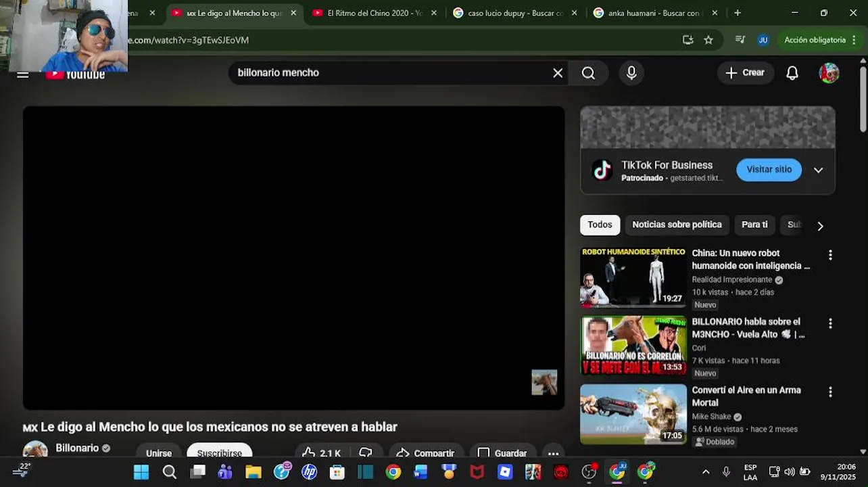This screenshot has height=487, width=868.
Task: Expand the TikTok For Business ad options
Action: [818, 170]
